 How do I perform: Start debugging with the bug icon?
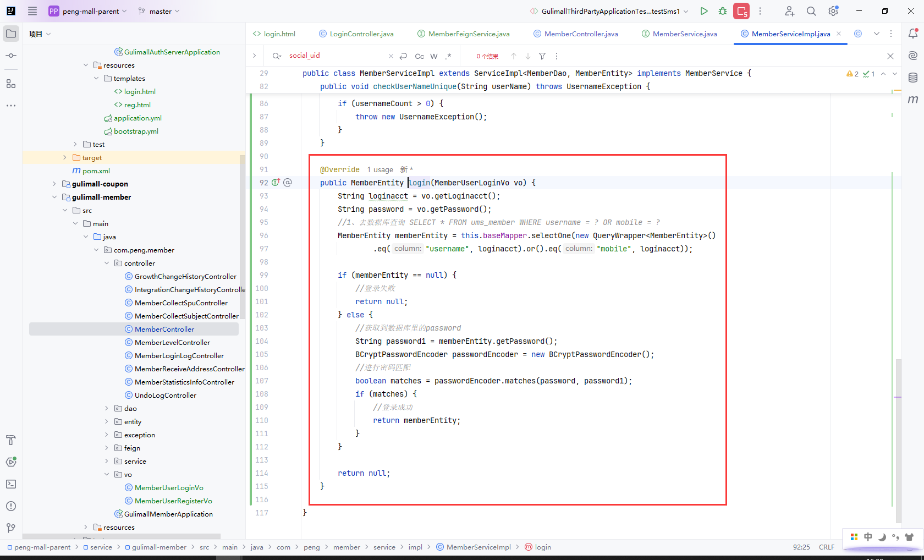point(723,11)
